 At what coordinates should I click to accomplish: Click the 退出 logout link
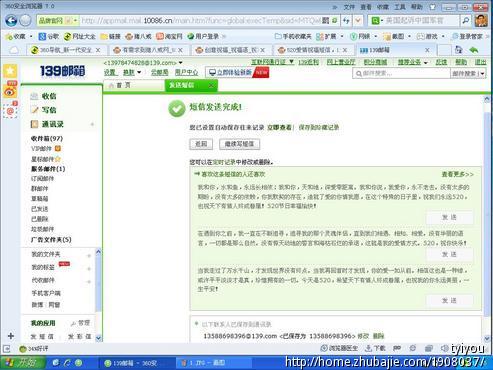480,62
